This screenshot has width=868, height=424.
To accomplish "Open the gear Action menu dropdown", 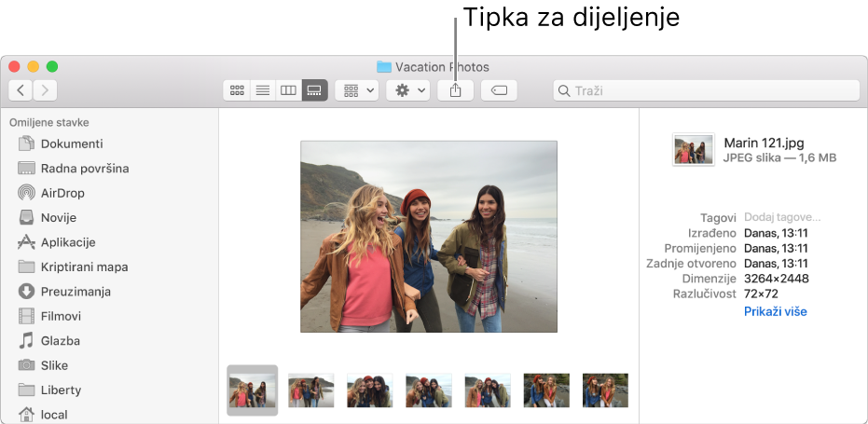I will point(409,90).
